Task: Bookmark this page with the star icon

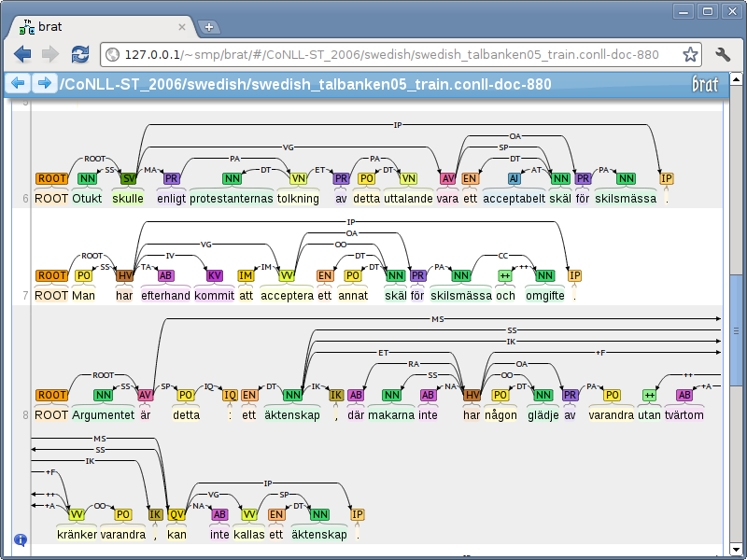Action: click(x=690, y=54)
